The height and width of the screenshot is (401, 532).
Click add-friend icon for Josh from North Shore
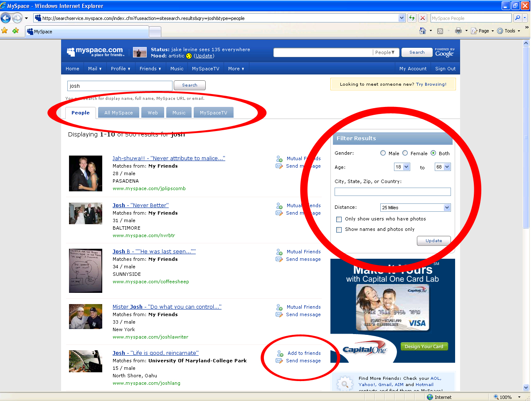[280, 353]
